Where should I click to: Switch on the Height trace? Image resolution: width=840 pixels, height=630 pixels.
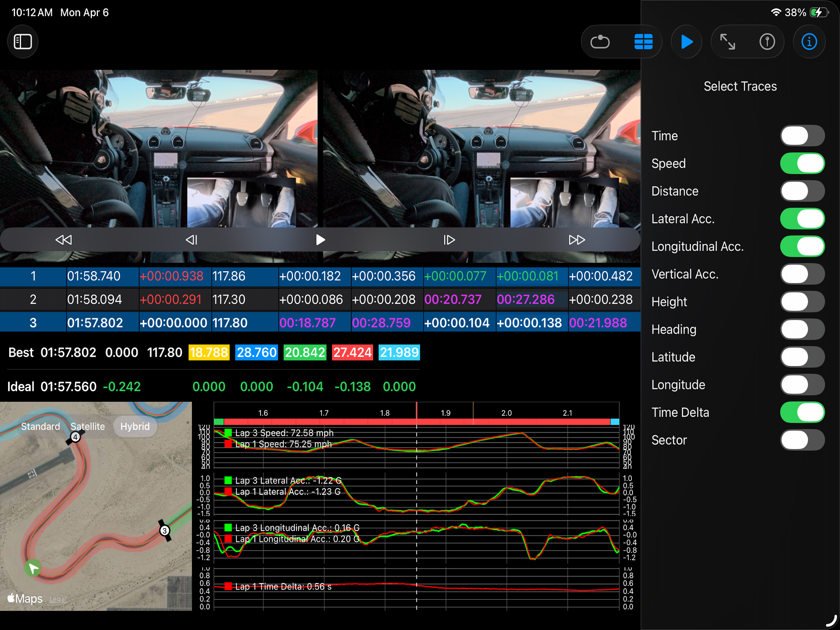click(802, 302)
